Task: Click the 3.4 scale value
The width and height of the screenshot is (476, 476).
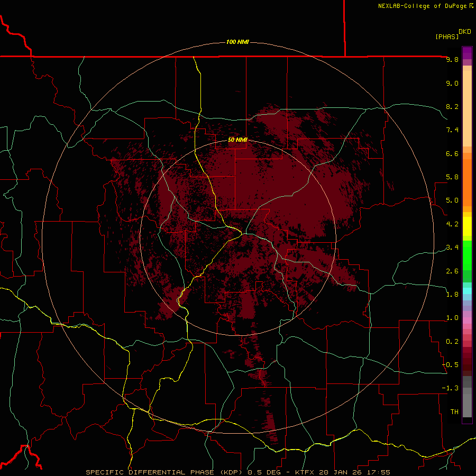Action: (452, 248)
